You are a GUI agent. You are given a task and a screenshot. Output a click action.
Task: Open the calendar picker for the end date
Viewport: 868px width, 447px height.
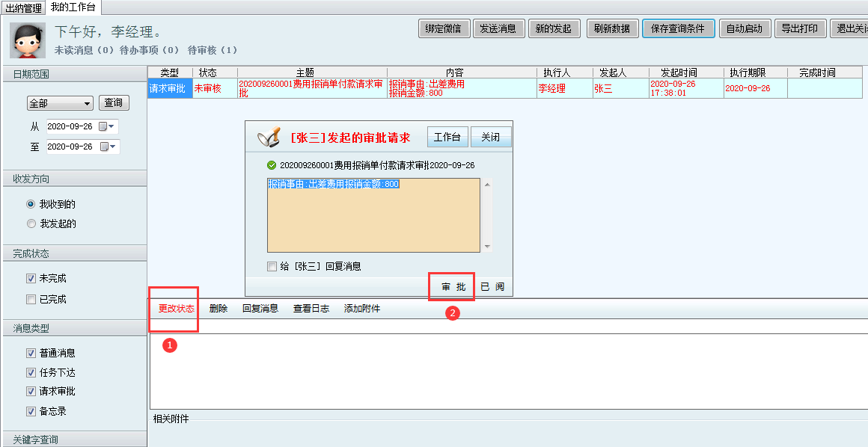coord(104,147)
